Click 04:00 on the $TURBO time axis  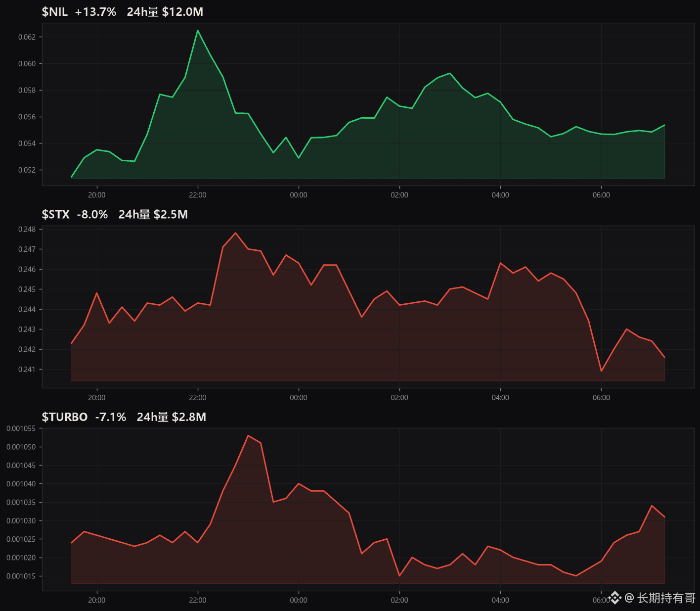tap(500, 600)
